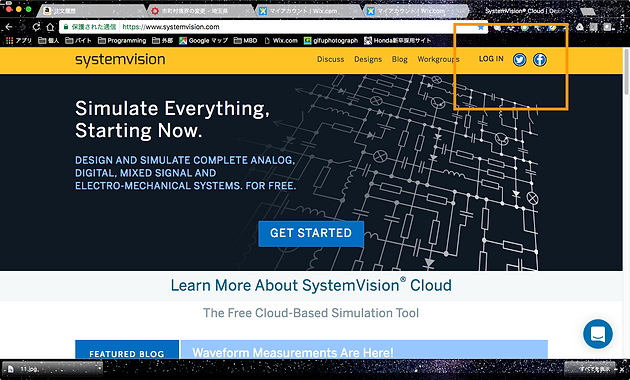
Task: Open the Designs menu item
Action: coord(368,59)
